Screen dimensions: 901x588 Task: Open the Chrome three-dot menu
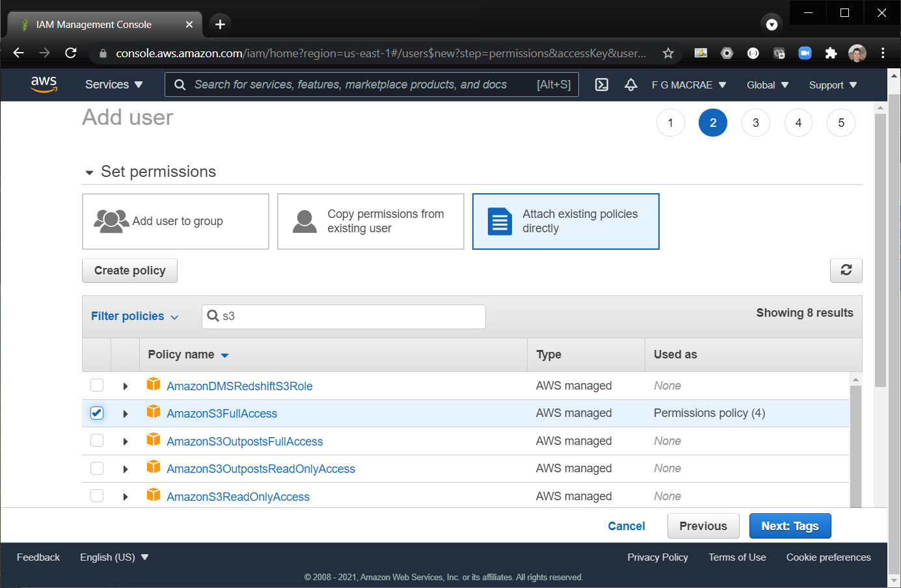pyautogui.click(x=883, y=53)
